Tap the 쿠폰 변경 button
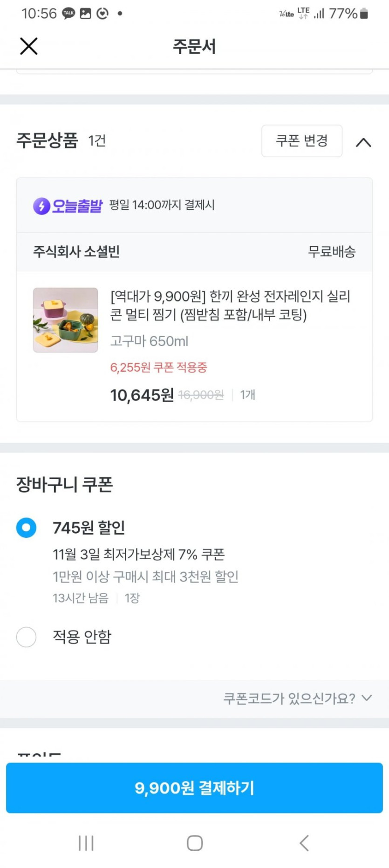The height and width of the screenshot is (868, 389). point(302,141)
